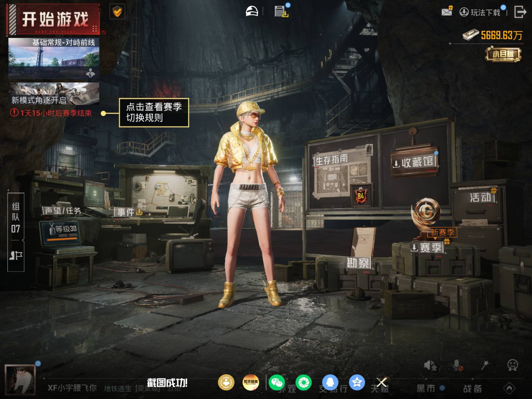Open 玩法下载 mode download

[481, 12]
